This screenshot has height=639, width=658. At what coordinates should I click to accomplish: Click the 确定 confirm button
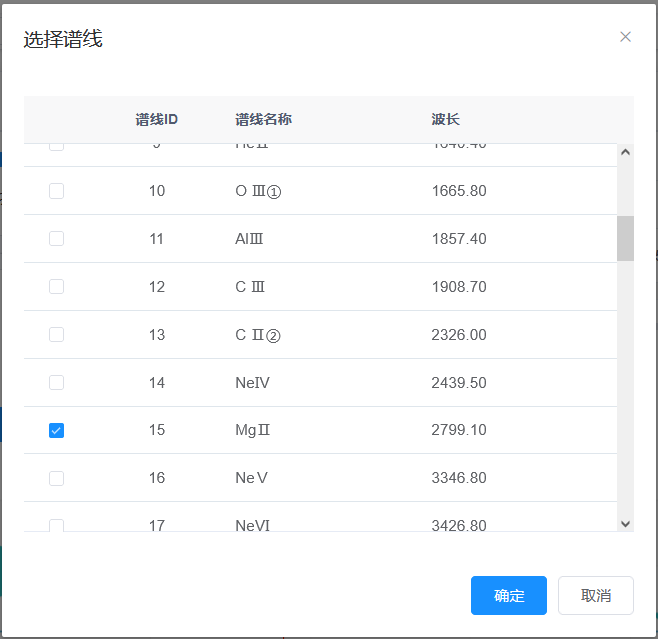pyautogui.click(x=508, y=596)
